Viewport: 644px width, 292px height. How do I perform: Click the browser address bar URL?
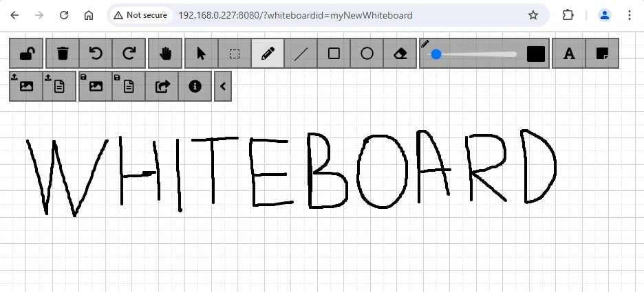pos(295,15)
